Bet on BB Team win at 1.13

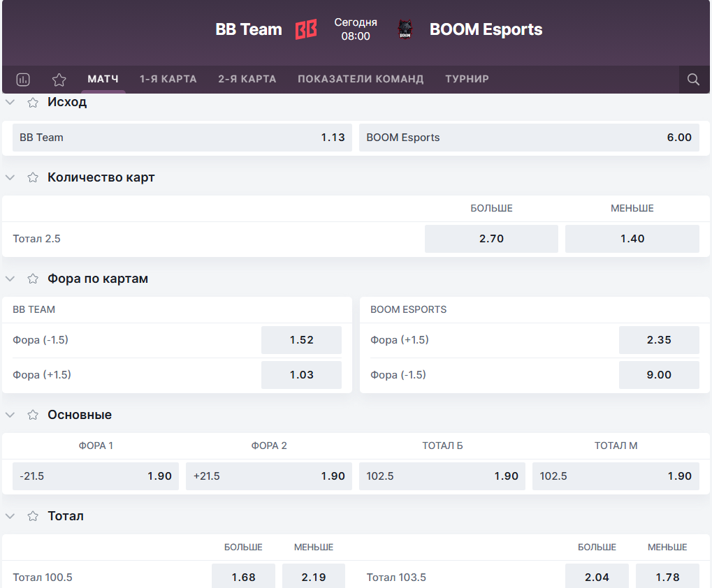pyautogui.click(x=182, y=138)
